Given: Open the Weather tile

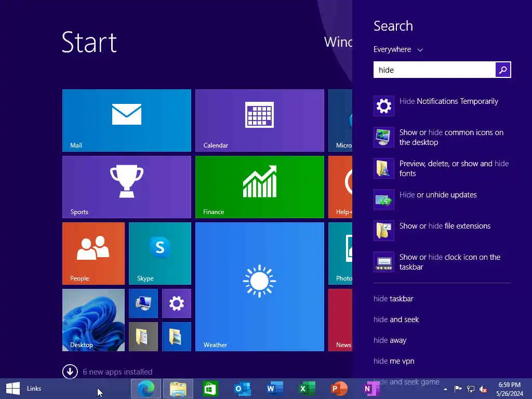Looking at the screenshot, I should 260,287.
